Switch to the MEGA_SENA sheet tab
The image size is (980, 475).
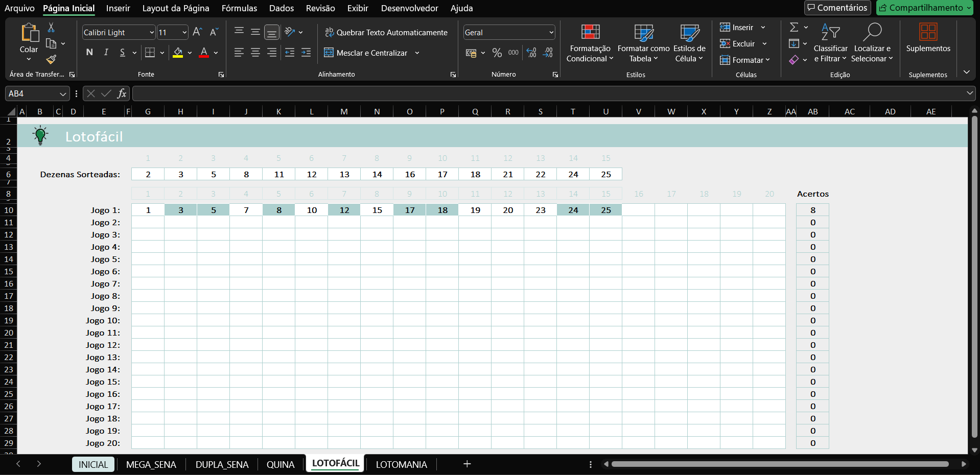pyautogui.click(x=151, y=464)
